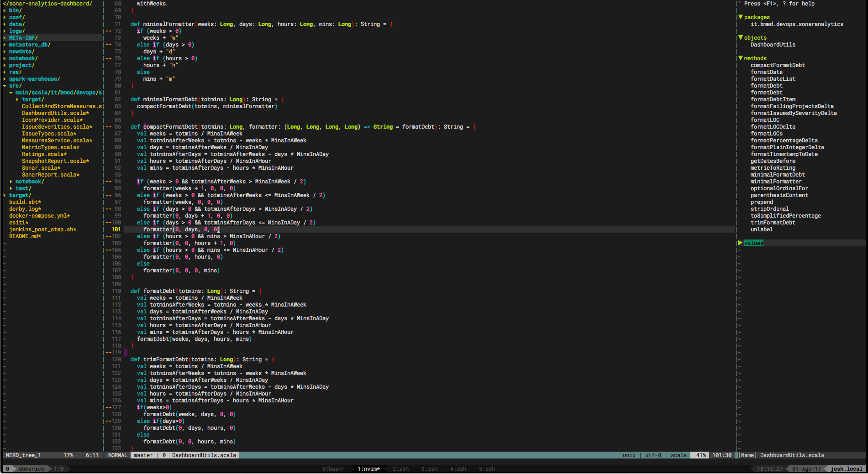This screenshot has width=868, height=474.
Task: Jump to compactFormatDebt in Tagbar
Action: pyautogui.click(x=778, y=65)
